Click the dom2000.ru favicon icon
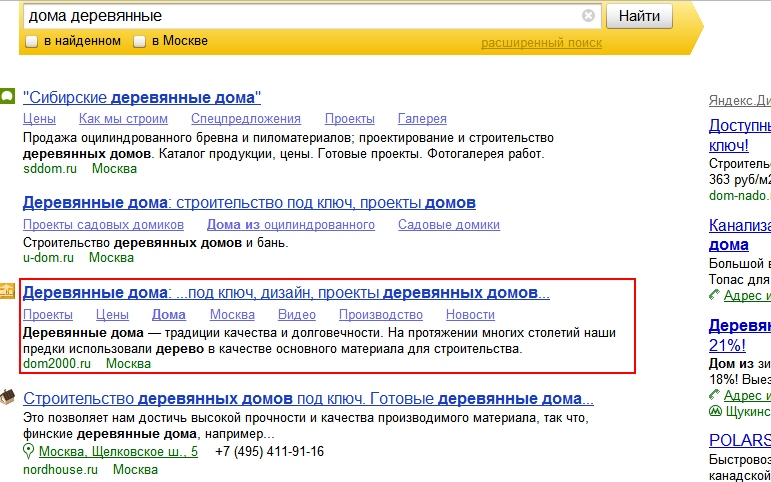 [7, 291]
